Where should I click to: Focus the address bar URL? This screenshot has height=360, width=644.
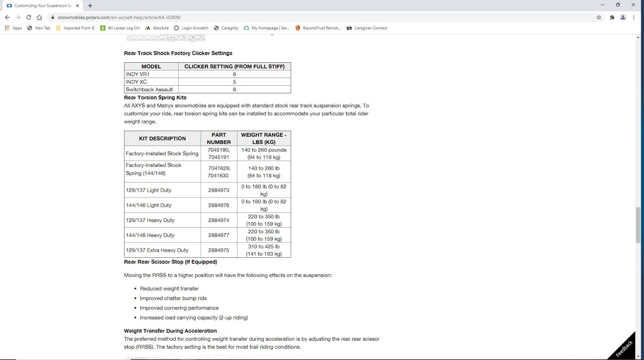[x=120, y=17]
